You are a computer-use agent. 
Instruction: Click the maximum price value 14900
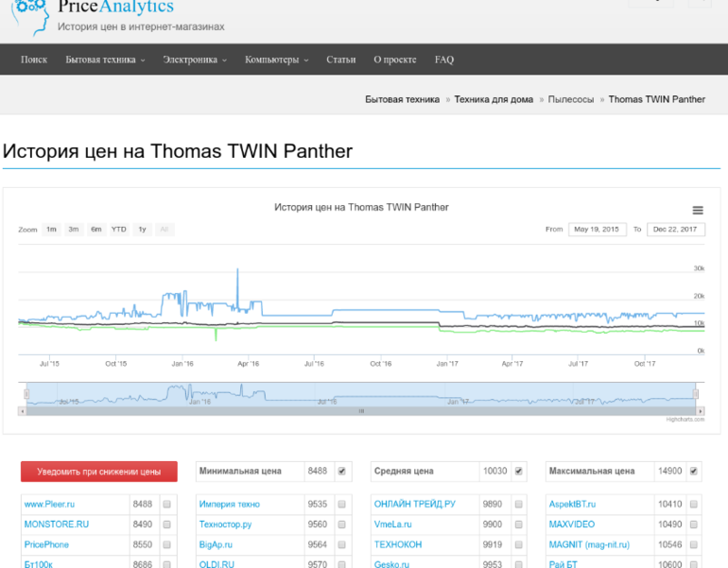(x=670, y=471)
